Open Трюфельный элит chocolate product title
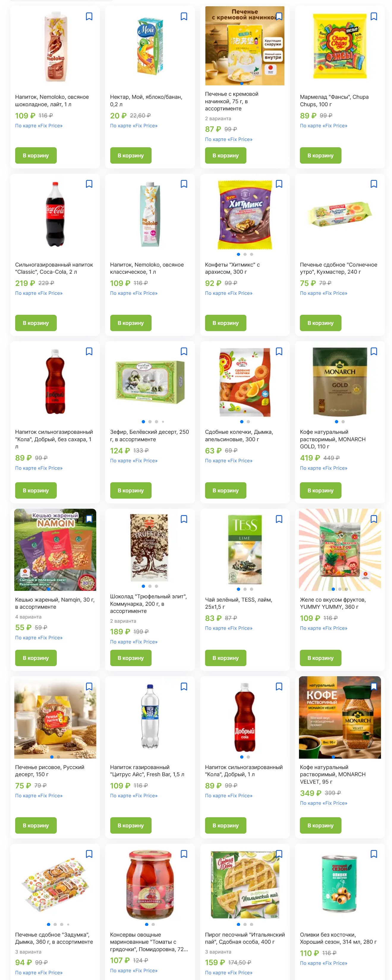This screenshot has height=980, width=392. tap(148, 604)
